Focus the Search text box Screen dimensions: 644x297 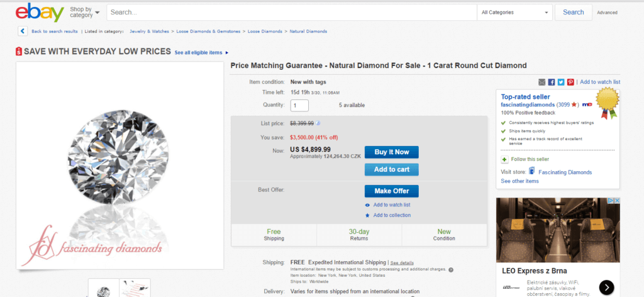tap(292, 13)
